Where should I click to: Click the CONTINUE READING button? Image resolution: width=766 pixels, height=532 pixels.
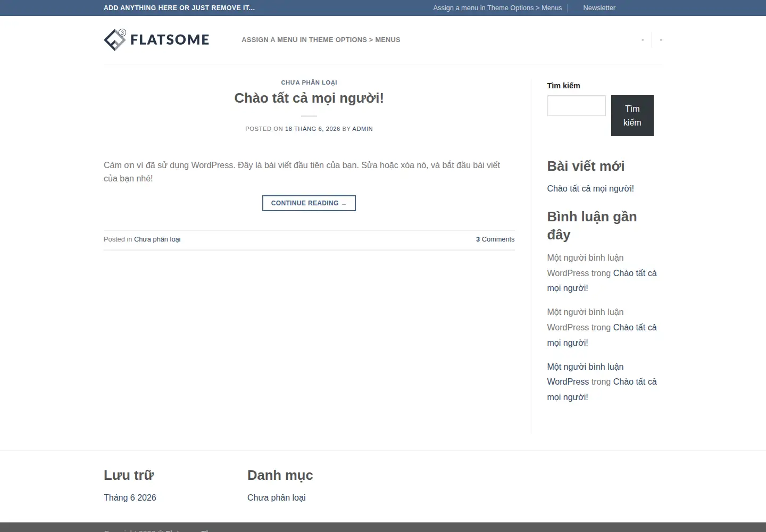tap(309, 203)
